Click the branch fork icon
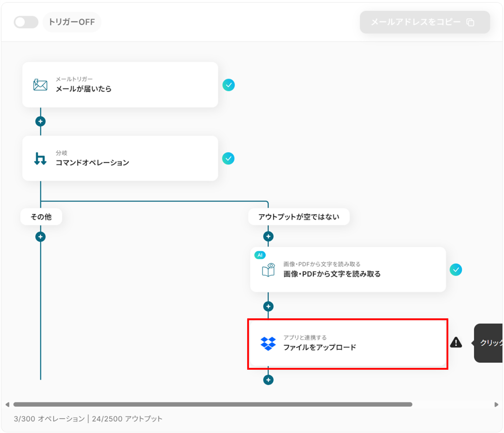This screenshot has width=504, height=433. point(40,159)
